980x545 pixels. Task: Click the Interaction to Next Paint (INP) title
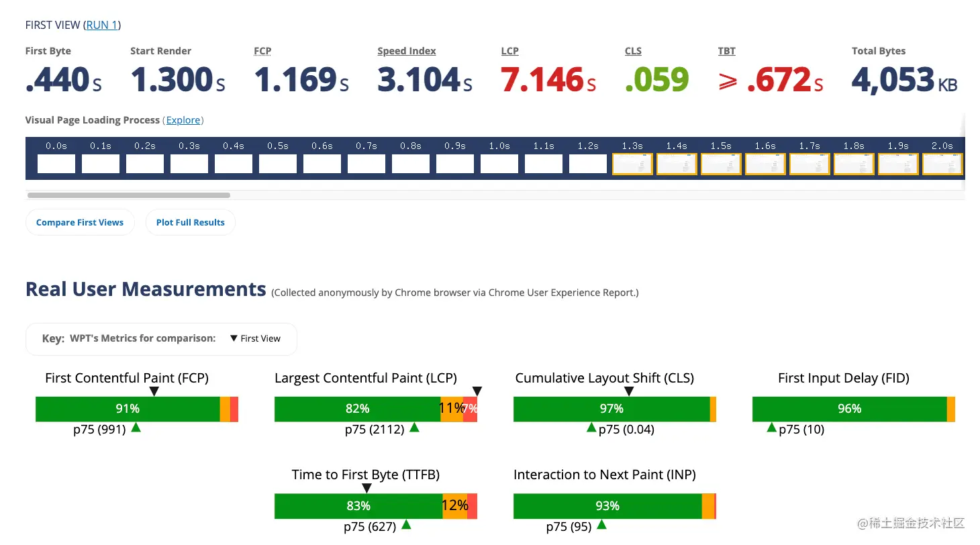click(605, 475)
